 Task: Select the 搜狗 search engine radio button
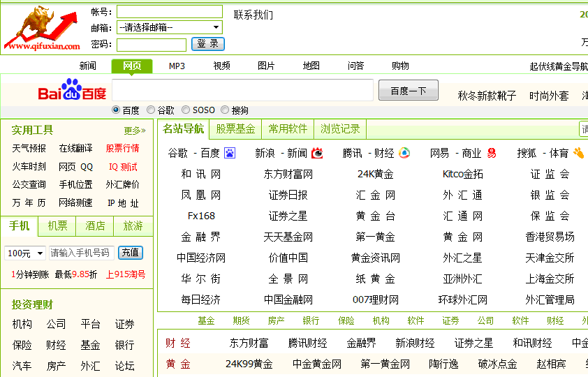pyautogui.click(x=225, y=110)
